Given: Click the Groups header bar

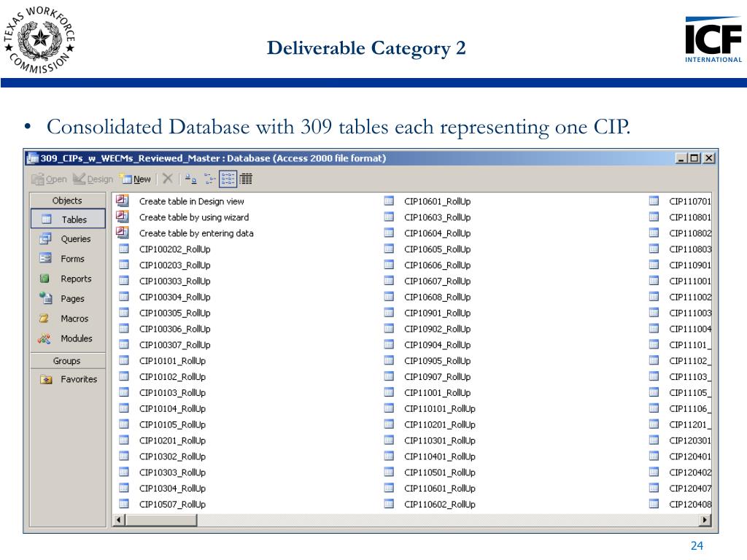Looking at the screenshot, I should click(68, 360).
